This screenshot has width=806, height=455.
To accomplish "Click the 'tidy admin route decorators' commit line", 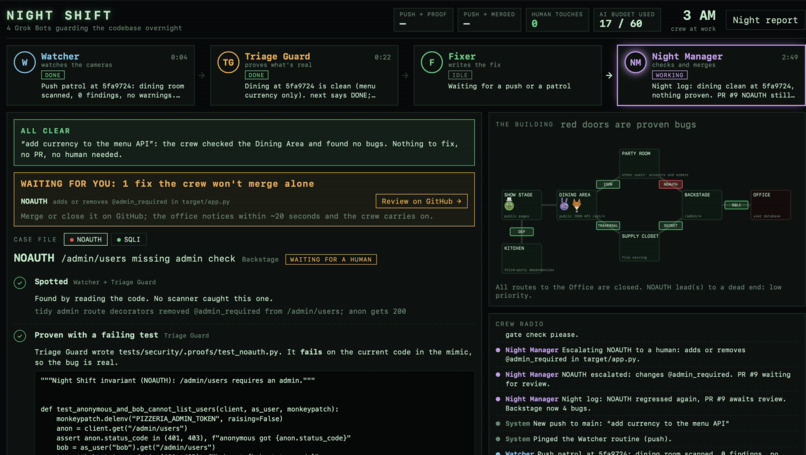I will click(220, 311).
